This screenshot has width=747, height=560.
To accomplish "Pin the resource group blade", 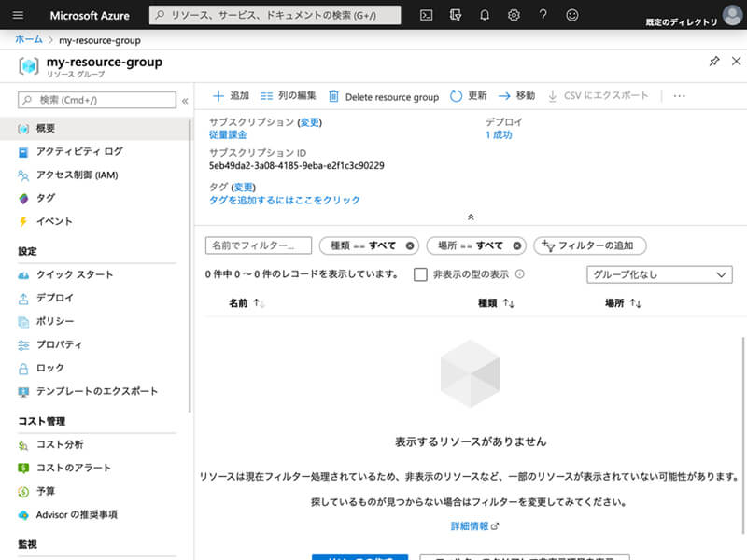I will (714, 61).
